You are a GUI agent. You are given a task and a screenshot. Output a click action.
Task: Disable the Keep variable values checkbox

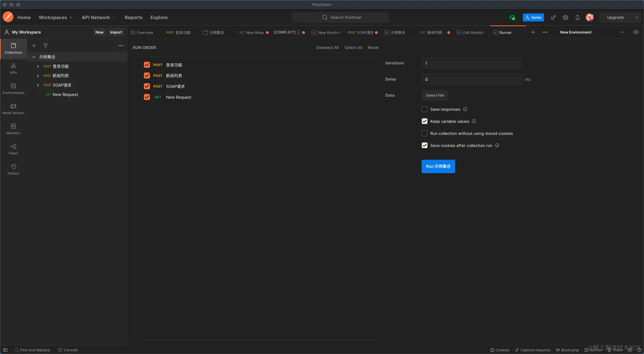(x=425, y=121)
